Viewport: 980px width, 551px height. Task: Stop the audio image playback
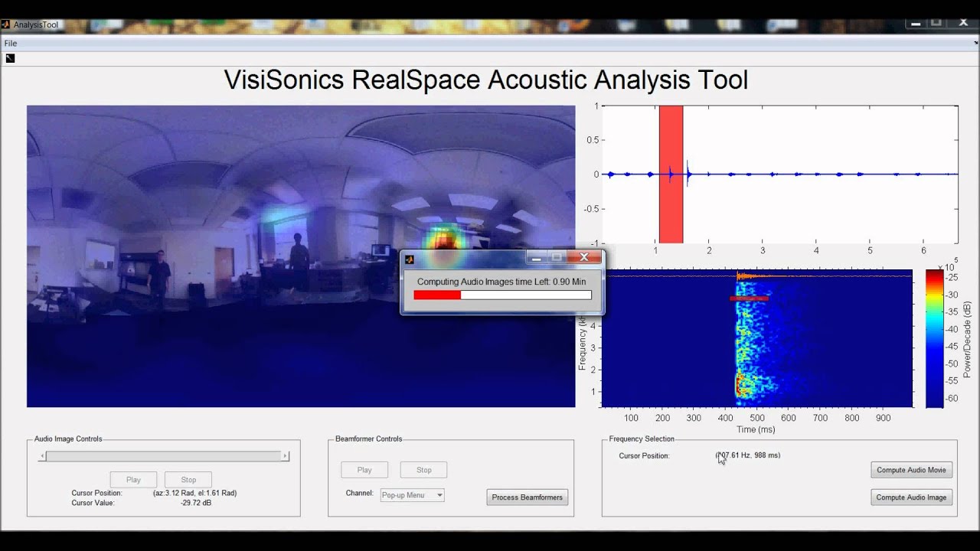(188, 480)
